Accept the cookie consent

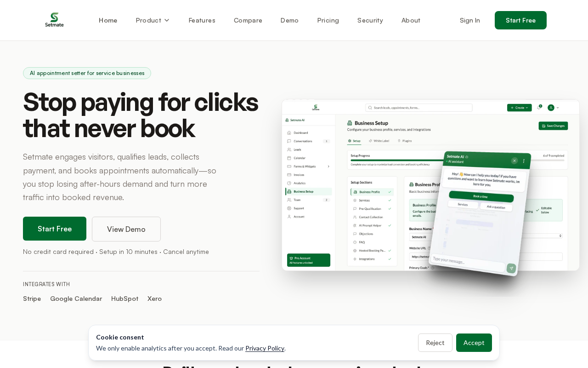(x=474, y=343)
